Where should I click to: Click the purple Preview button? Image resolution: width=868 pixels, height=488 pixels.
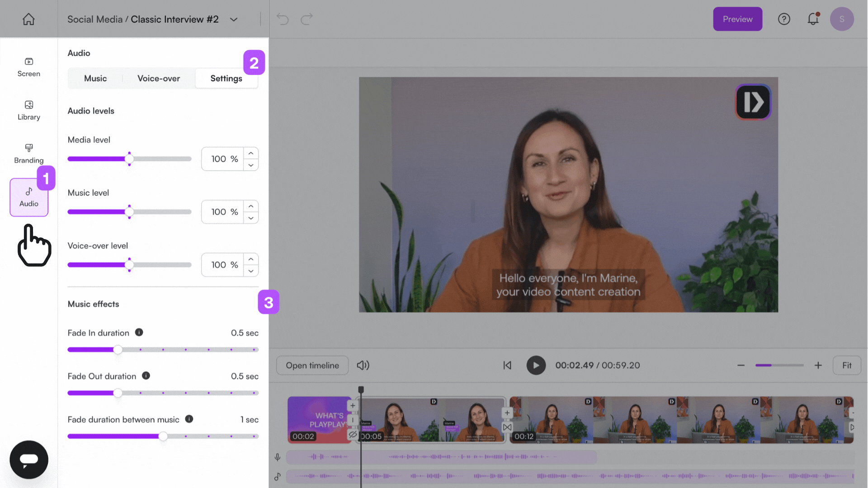coord(737,19)
